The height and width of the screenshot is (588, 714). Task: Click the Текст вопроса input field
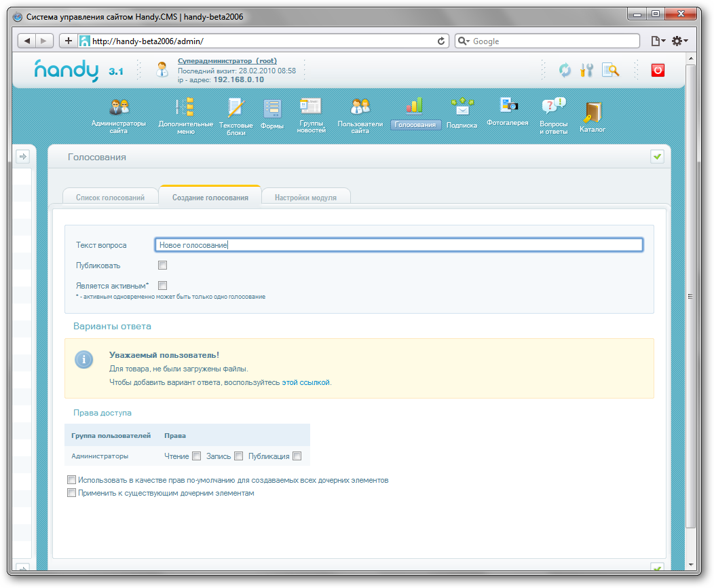[x=398, y=245]
